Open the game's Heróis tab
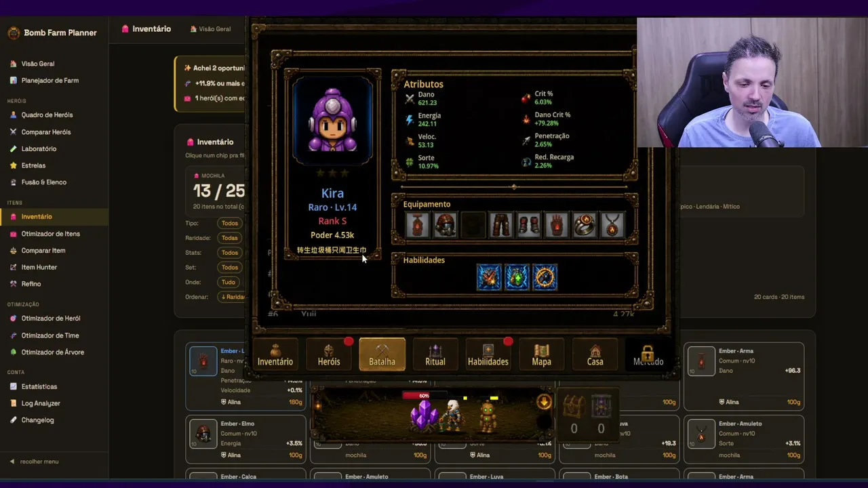This screenshot has width=868, height=488. click(329, 354)
